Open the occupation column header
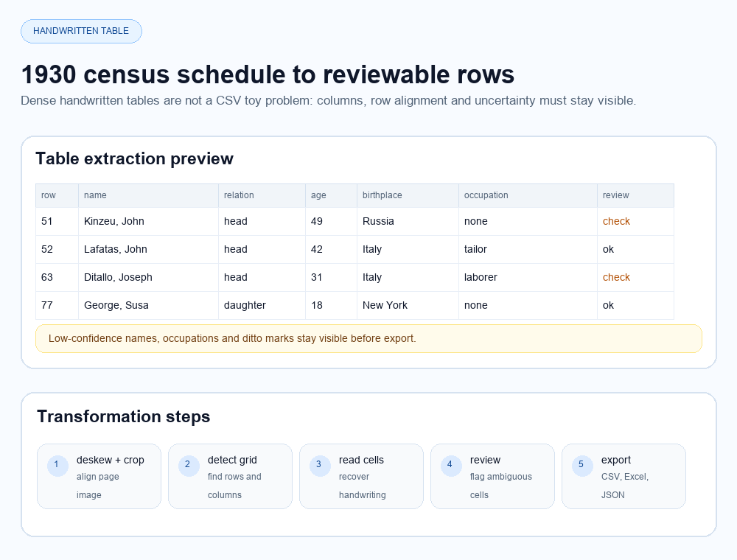 [x=483, y=195]
